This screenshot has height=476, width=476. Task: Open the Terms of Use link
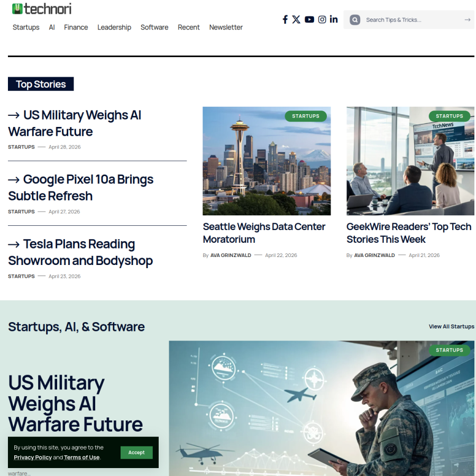pyautogui.click(x=81, y=457)
